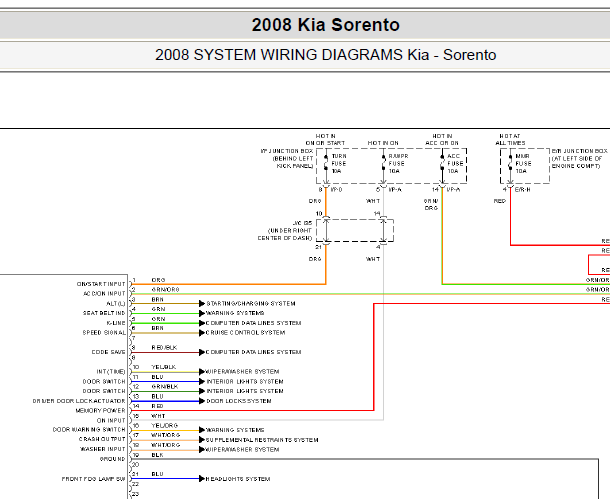The width and height of the screenshot is (610, 499).
Task: Click the "WHT" wire label at pin 15
Action: pyautogui.click(x=158, y=416)
